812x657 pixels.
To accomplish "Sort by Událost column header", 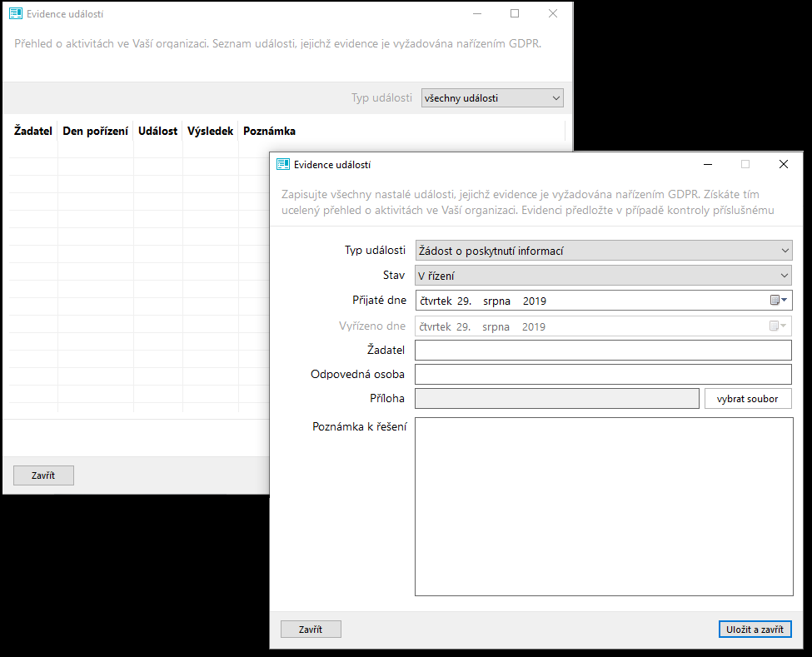I will pyautogui.click(x=158, y=131).
